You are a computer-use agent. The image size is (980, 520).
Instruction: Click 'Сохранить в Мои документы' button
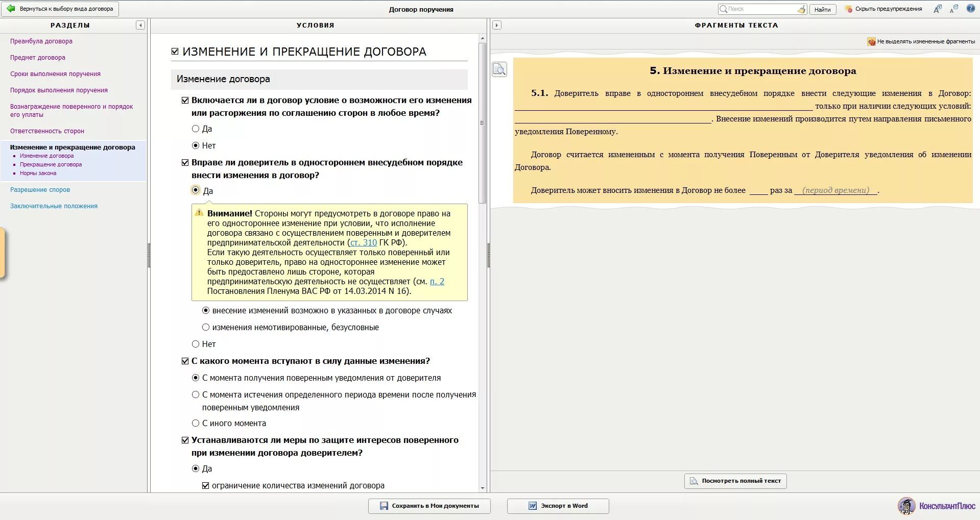(x=429, y=506)
